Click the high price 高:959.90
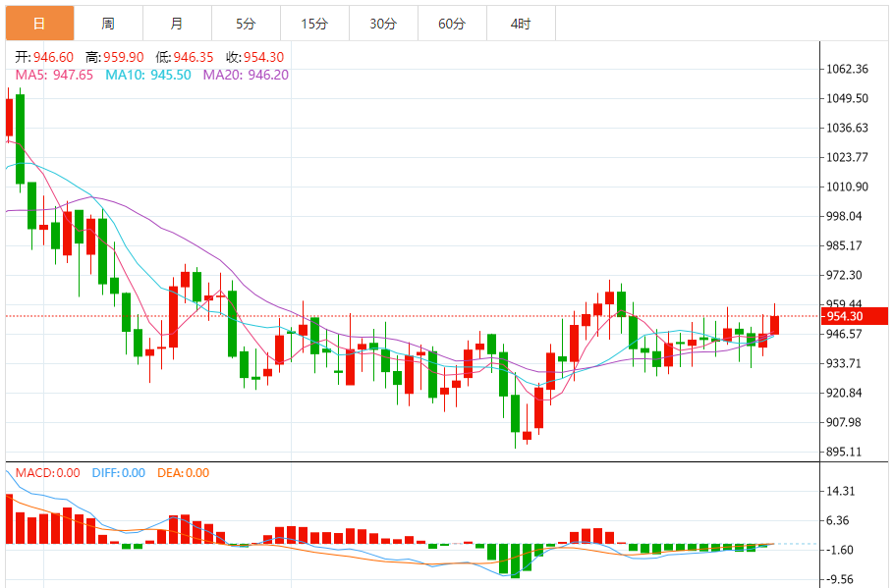This screenshot has width=894, height=588. pos(115,57)
